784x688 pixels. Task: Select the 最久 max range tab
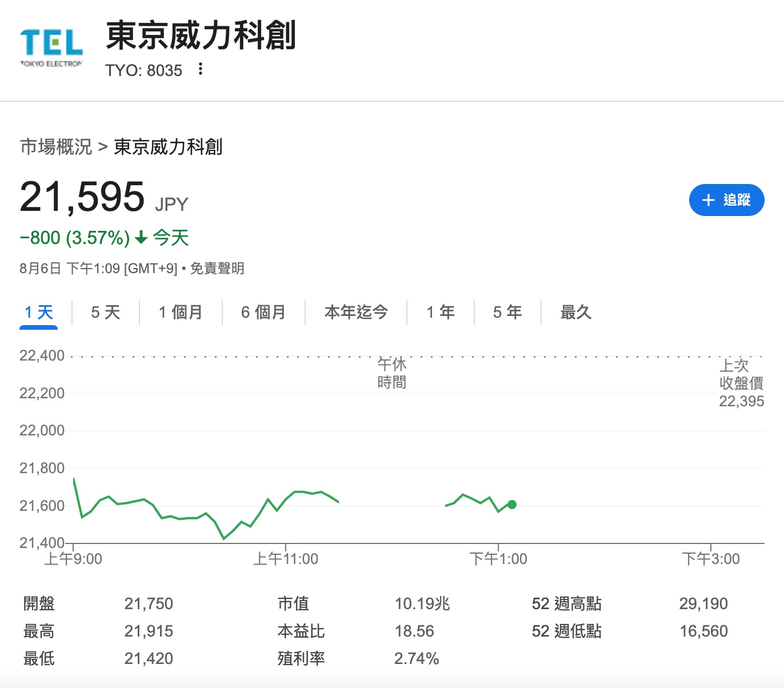point(576,313)
